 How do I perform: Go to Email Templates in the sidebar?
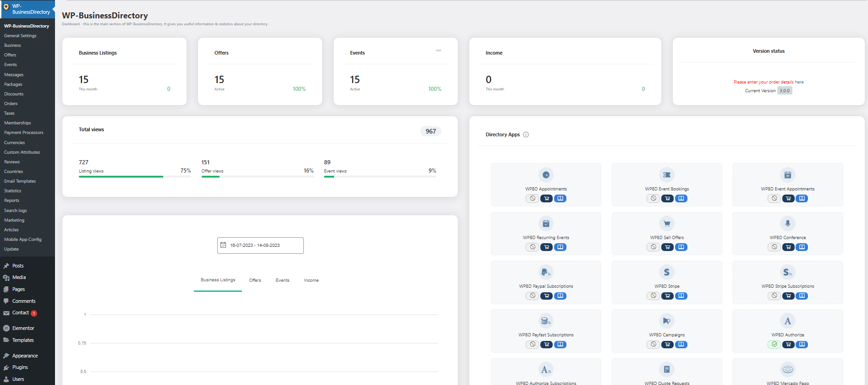pos(20,181)
